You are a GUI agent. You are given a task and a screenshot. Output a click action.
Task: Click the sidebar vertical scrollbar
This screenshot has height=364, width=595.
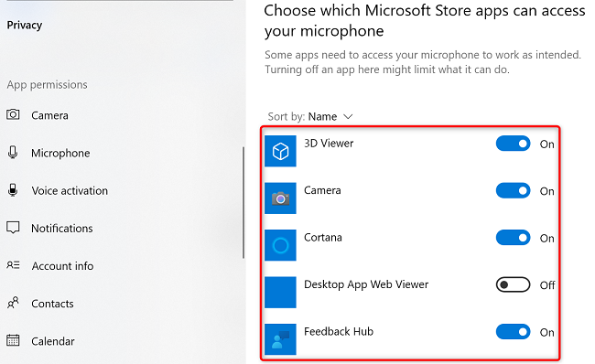[243, 202]
